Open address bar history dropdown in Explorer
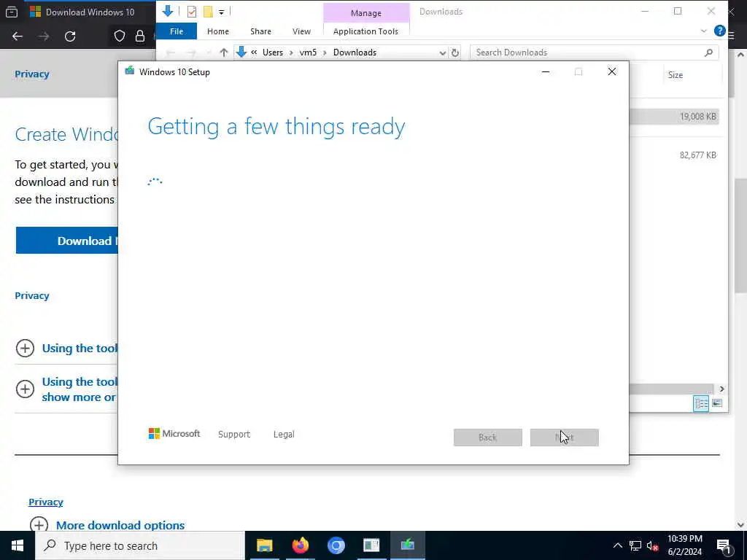747x560 pixels. point(443,52)
